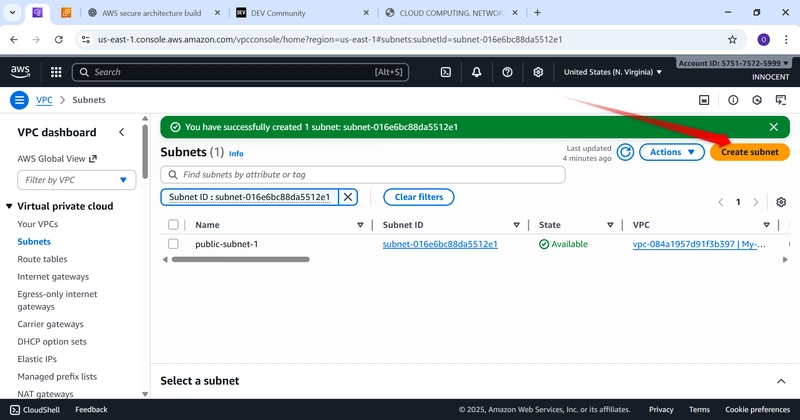Launch CloudShell from top navigation bar
Viewport: 800px width, 420px height.
[x=446, y=72]
